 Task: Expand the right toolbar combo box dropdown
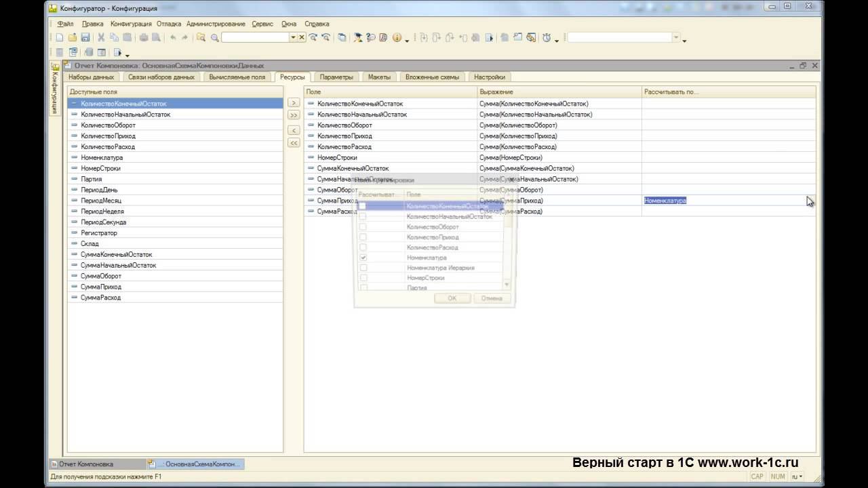click(675, 38)
